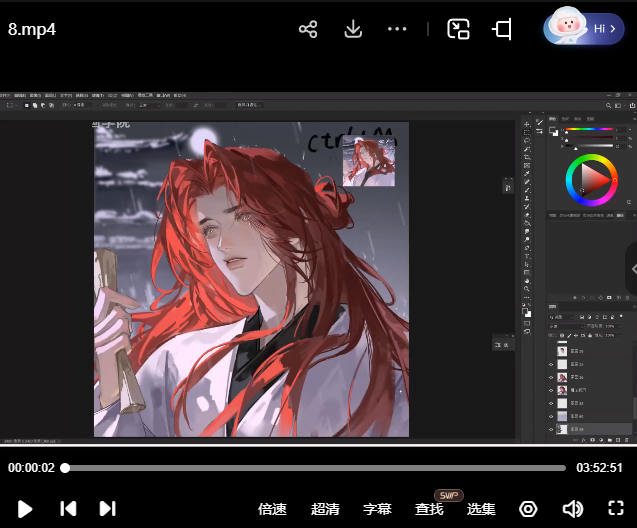The height and width of the screenshot is (528, 637).
Task: Open the three-dot more options menu
Action: pos(397,29)
